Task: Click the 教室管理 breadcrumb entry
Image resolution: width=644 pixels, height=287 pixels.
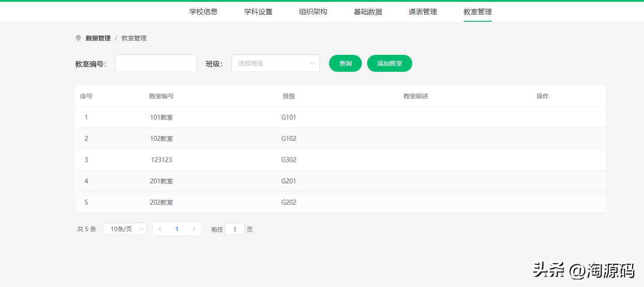Action: click(134, 38)
